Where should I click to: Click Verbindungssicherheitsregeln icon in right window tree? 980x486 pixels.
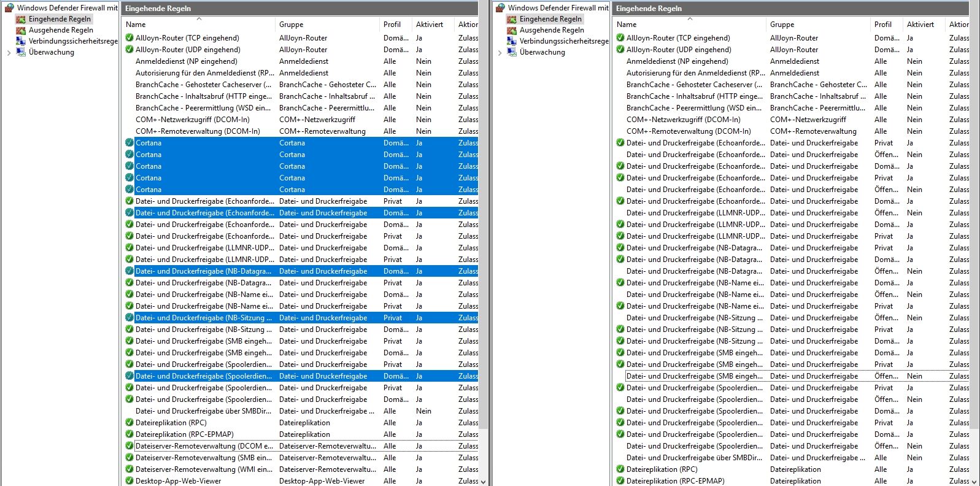point(512,41)
